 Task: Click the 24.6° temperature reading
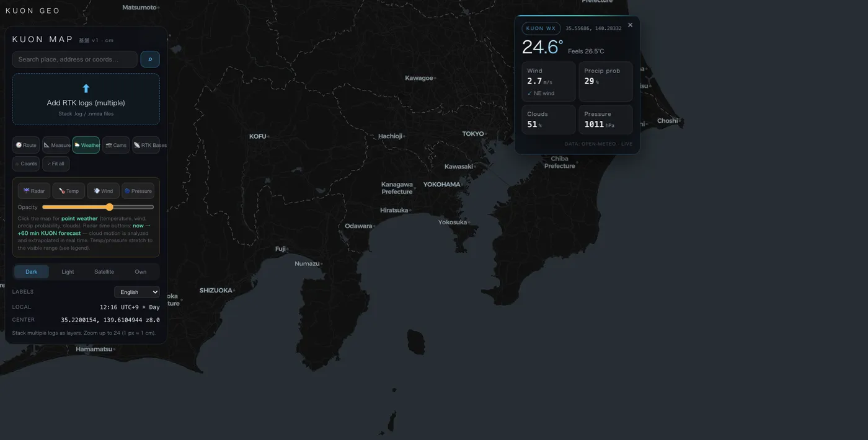click(x=542, y=47)
